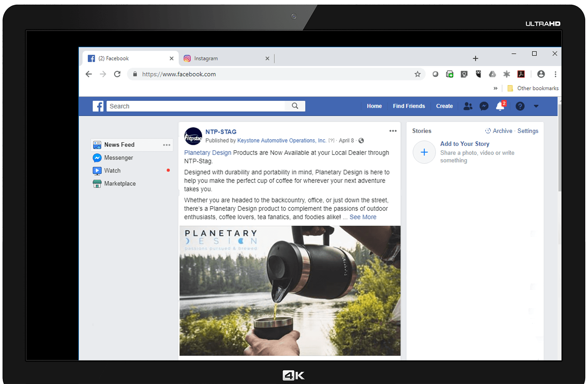Open News Feed options ellipsis
The width and height of the screenshot is (588, 384).
[x=167, y=145]
